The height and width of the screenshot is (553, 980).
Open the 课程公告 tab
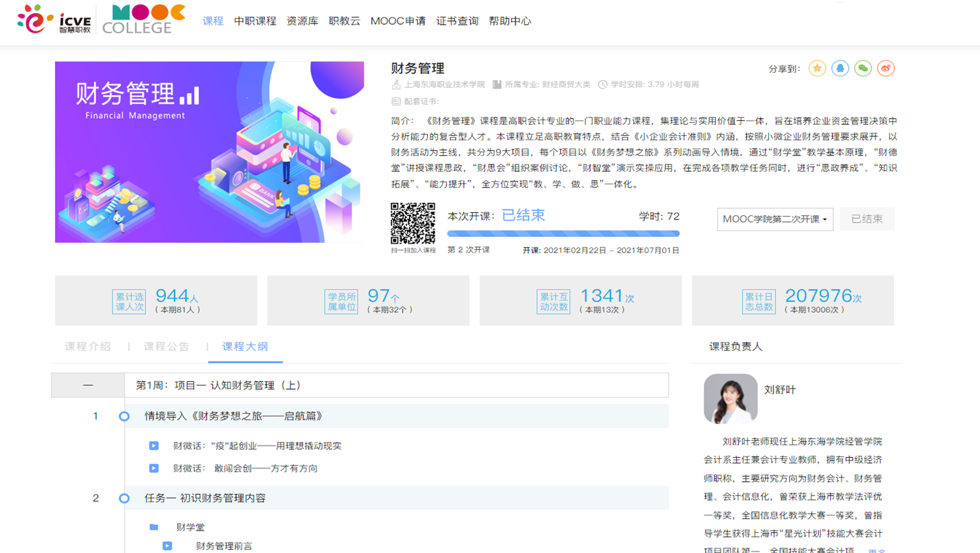167,347
